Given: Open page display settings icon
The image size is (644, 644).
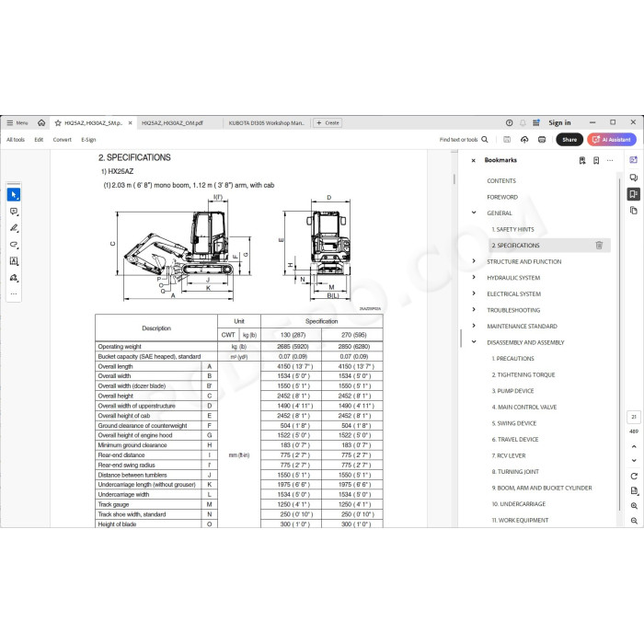Looking at the screenshot, I should (x=634, y=491).
